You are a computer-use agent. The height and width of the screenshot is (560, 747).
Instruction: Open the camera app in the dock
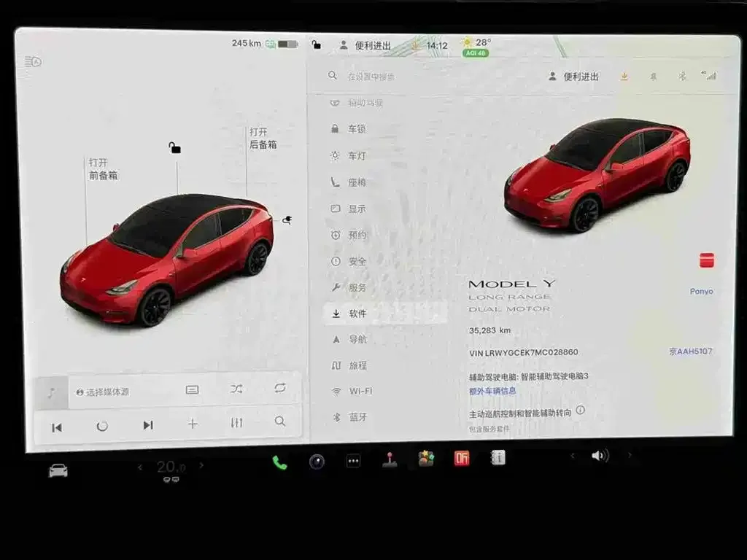tap(317, 462)
